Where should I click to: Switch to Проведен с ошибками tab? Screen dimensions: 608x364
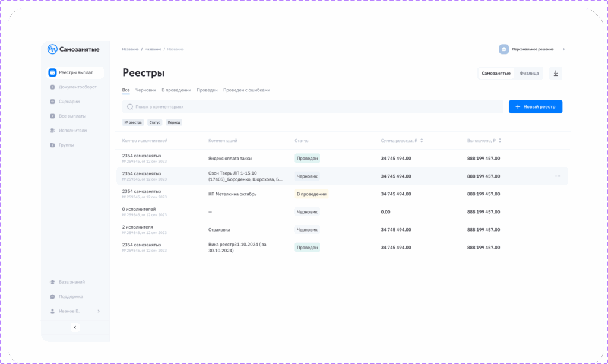(x=246, y=90)
